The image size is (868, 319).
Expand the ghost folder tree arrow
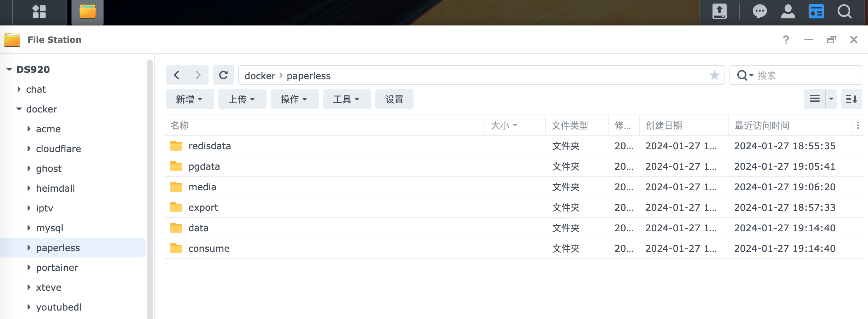pyautogui.click(x=29, y=168)
